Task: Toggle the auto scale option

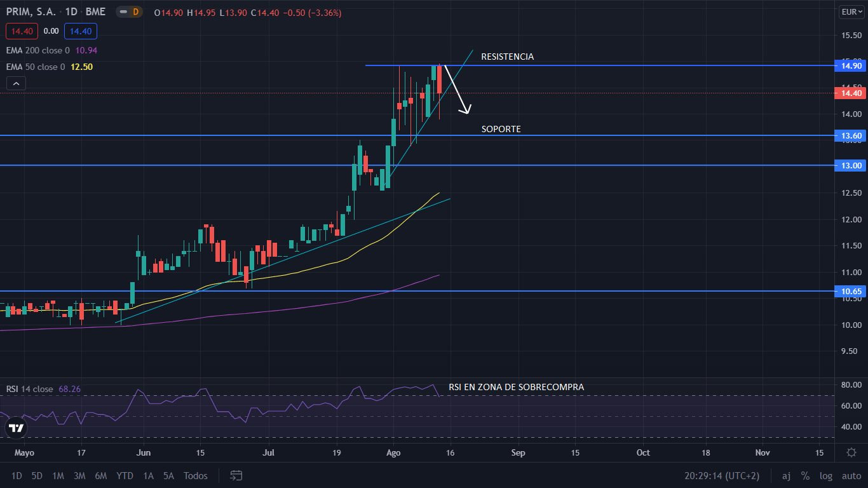Action: click(x=851, y=475)
